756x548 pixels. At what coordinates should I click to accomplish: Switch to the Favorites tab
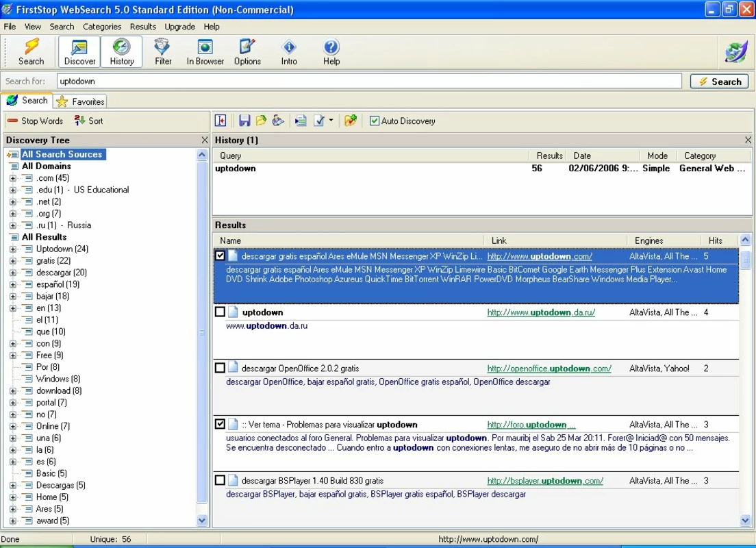pos(81,101)
